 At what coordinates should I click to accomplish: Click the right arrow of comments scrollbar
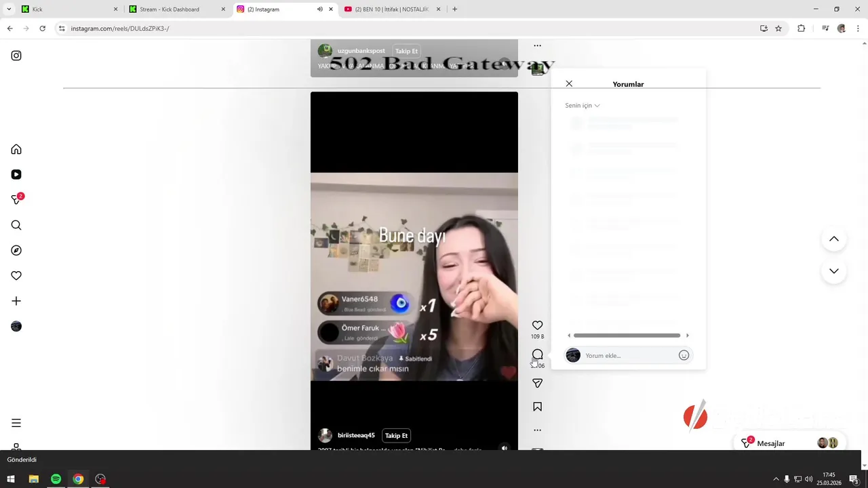[x=687, y=335]
